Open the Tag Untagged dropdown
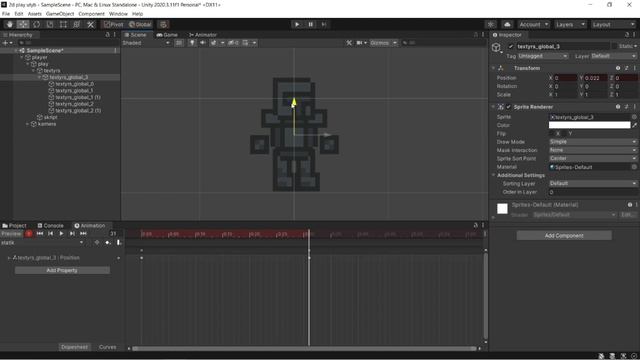The image size is (640, 360). [x=542, y=56]
